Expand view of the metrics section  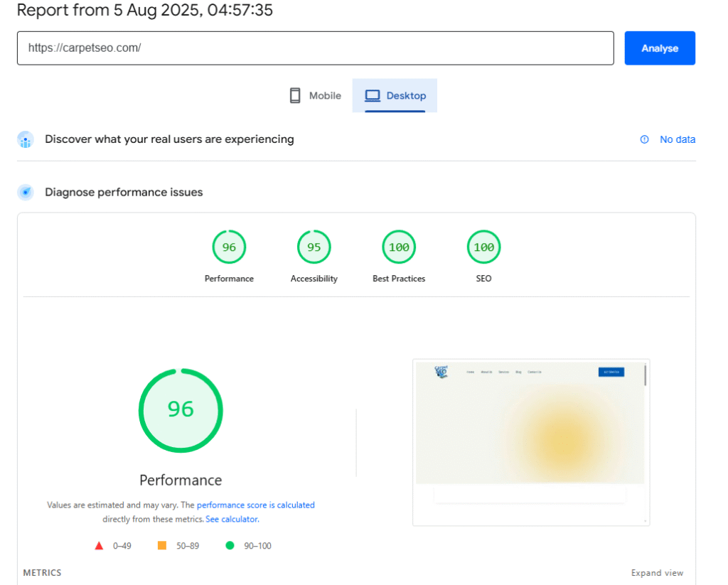[657, 573]
